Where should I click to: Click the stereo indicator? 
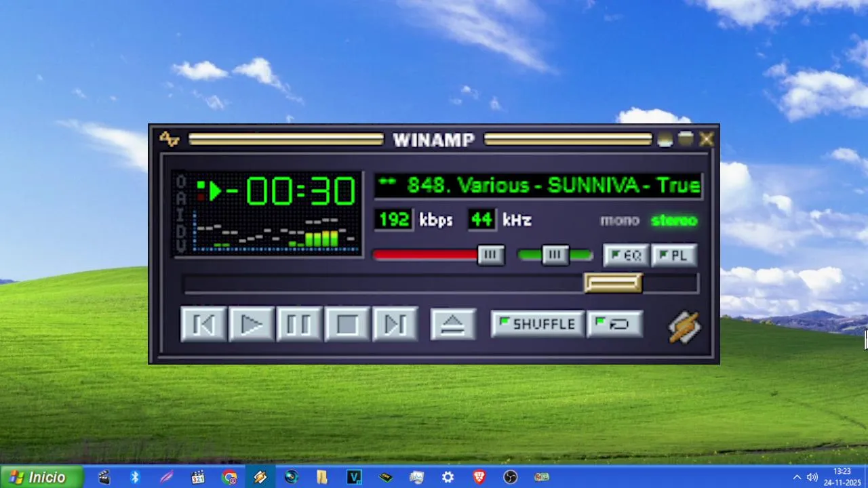tap(674, 220)
